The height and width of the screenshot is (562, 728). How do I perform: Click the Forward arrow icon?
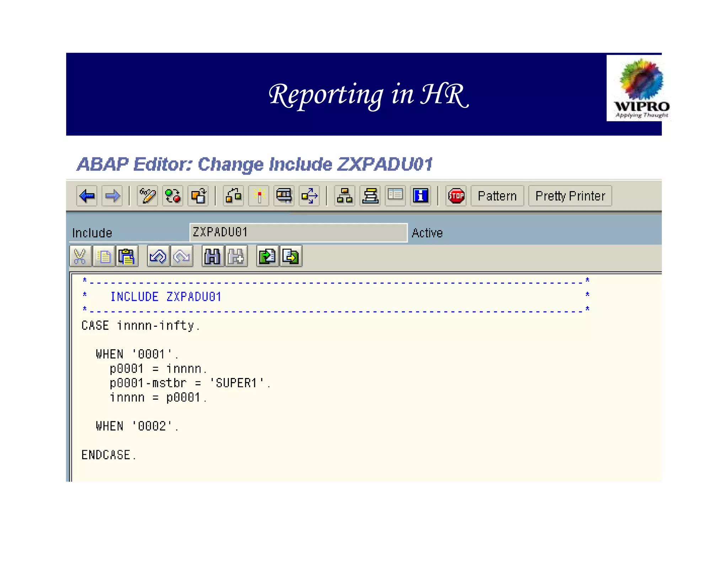click(112, 196)
